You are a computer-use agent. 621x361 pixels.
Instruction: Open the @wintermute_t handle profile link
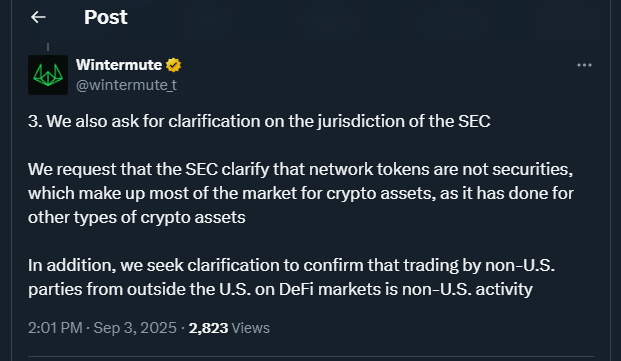[126, 85]
